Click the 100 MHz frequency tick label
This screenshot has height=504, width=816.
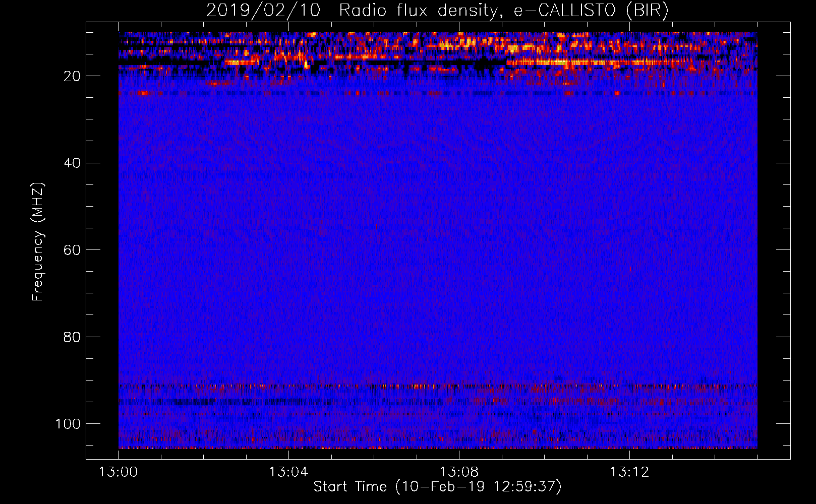(68, 424)
